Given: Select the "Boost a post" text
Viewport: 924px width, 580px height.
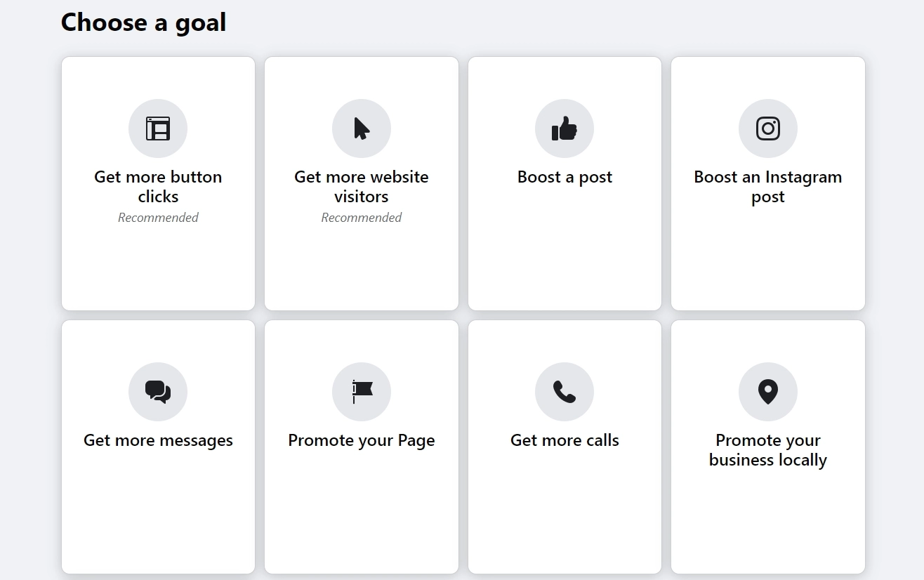Looking at the screenshot, I should (565, 177).
